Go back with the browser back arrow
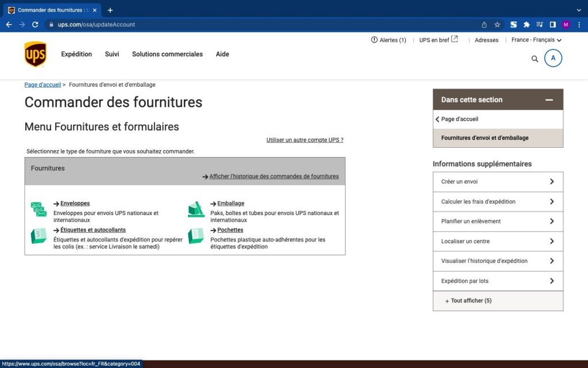 pyautogui.click(x=9, y=24)
